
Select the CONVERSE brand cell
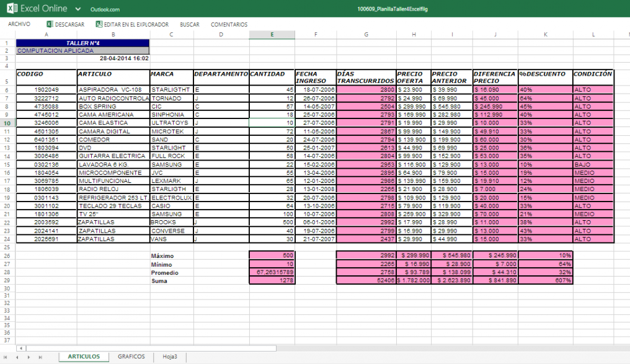click(172, 231)
